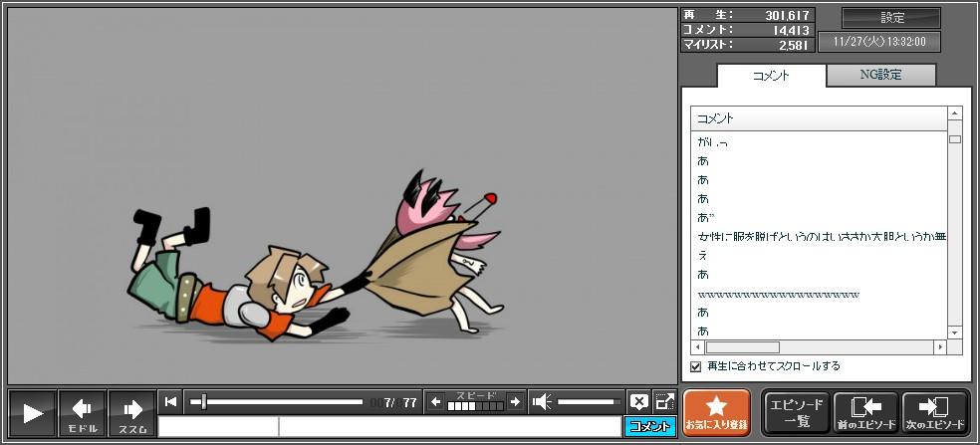Toggle the 再生に合わせてスクロールする checkbox
The image size is (980, 445).
(x=696, y=366)
